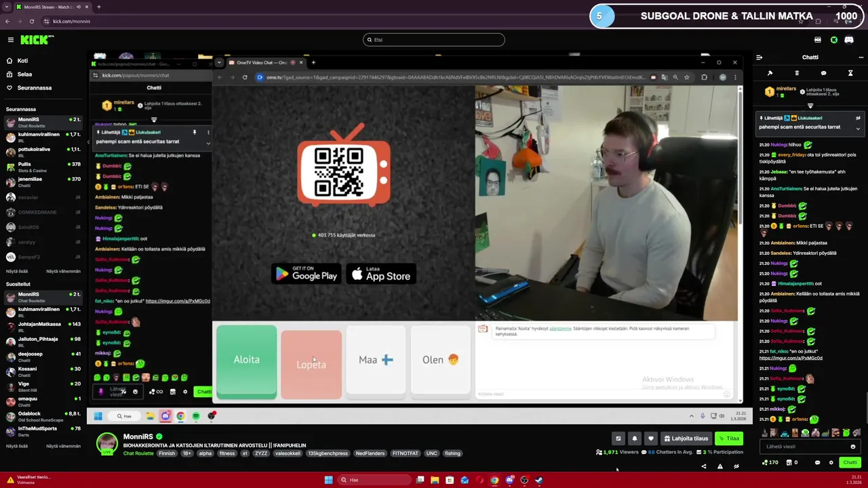The width and height of the screenshot is (868, 488).
Task: Select the OmeTV Video Chat tab
Action: click(266, 62)
